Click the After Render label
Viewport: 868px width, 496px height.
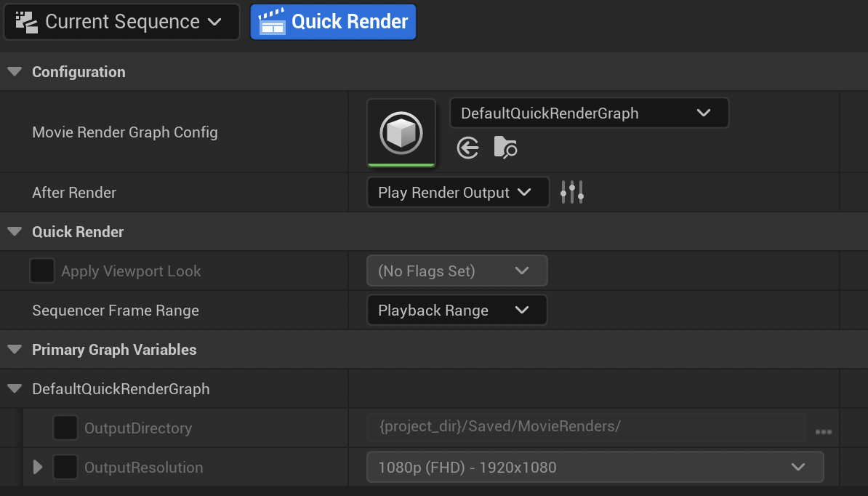(x=74, y=193)
